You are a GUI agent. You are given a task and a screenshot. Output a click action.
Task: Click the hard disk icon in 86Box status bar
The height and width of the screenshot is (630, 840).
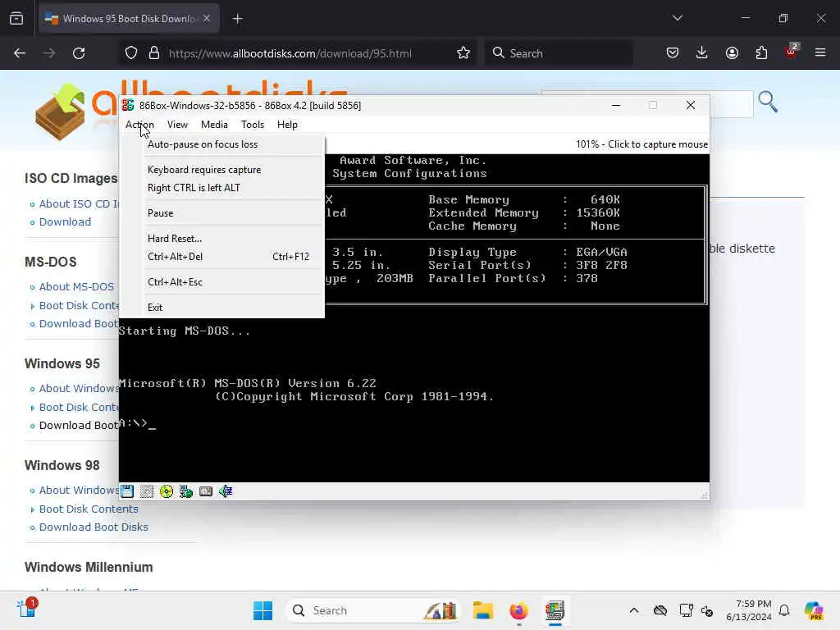(x=206, y=491)
